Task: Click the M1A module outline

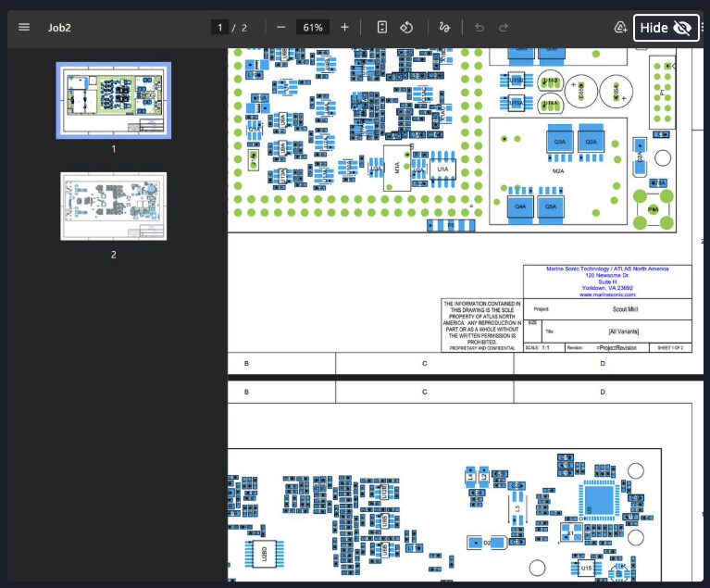Action: [397, 168]
